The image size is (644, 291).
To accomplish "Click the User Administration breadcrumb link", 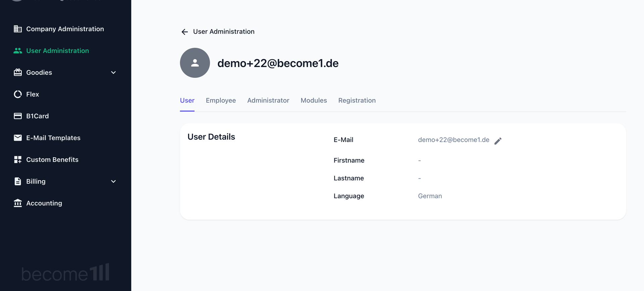I will (224, 32).
